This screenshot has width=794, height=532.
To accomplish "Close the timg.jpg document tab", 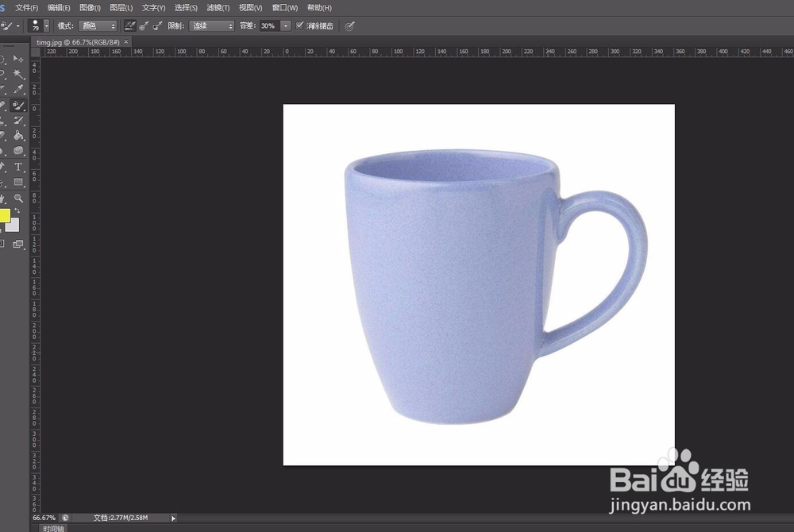I will pyautogui.click(x=126, y=41).
